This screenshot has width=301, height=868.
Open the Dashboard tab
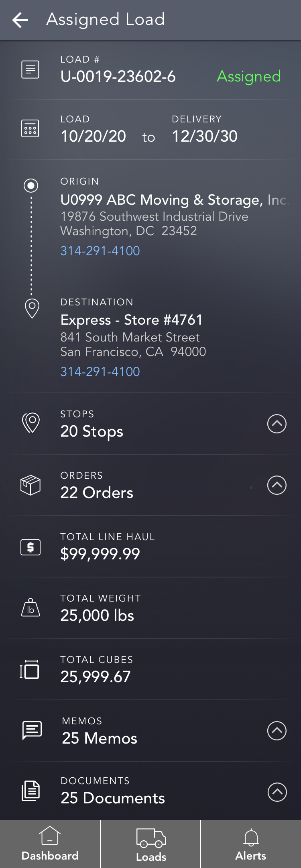click(x=50, y=844)
